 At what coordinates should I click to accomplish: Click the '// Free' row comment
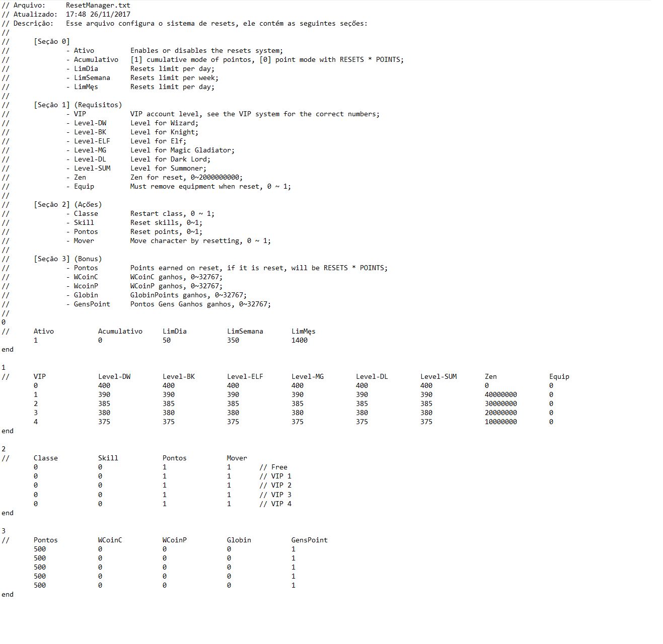tap(273, 467)
